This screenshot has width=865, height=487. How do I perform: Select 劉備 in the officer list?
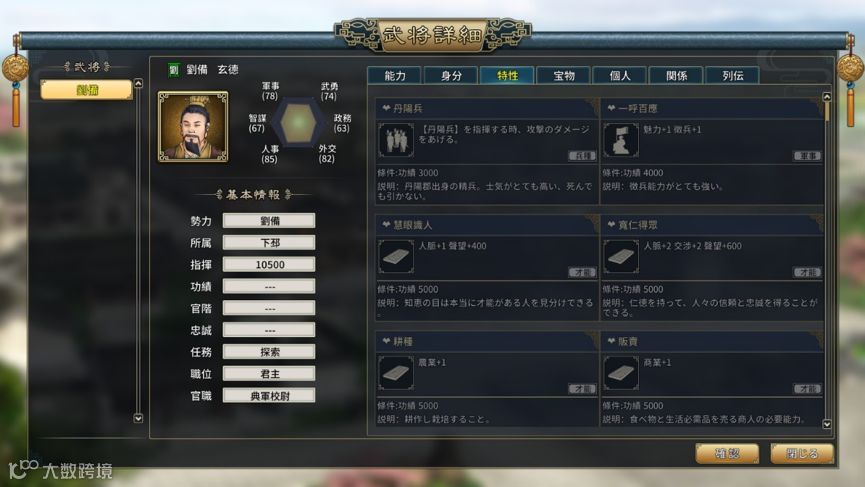pos(87,90)
